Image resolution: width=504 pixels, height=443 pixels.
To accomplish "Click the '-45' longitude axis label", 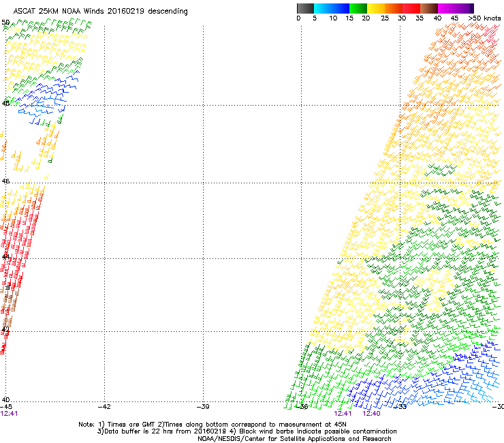I will coord(6,407).
